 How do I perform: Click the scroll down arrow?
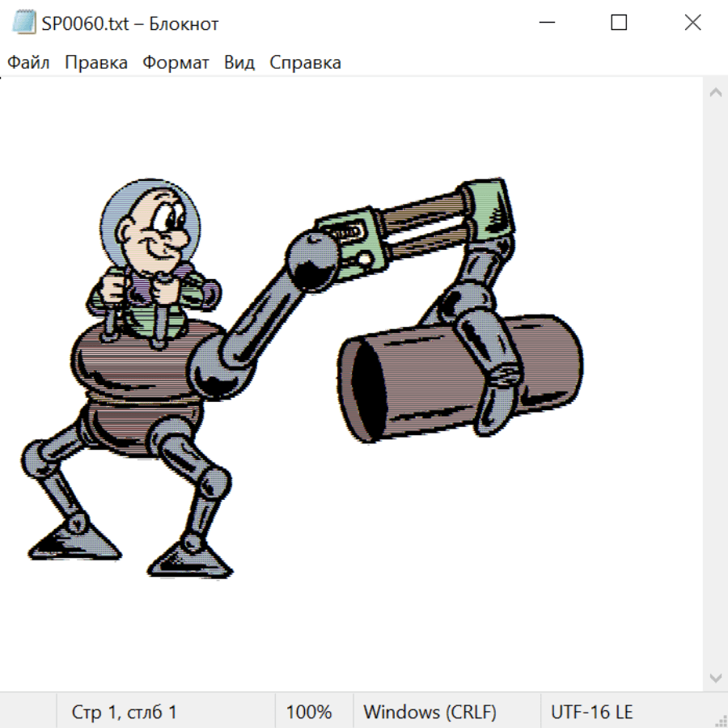click(715, 677)
